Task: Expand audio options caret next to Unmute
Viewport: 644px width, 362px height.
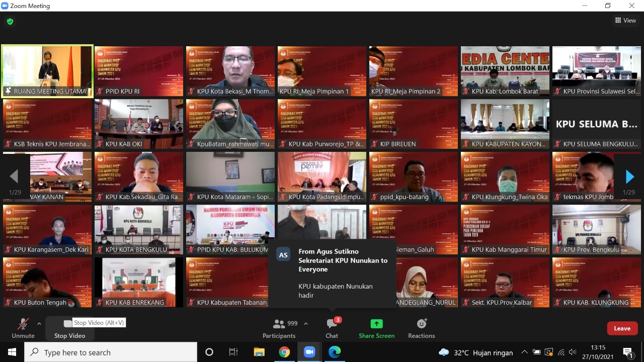Action: 39,324
